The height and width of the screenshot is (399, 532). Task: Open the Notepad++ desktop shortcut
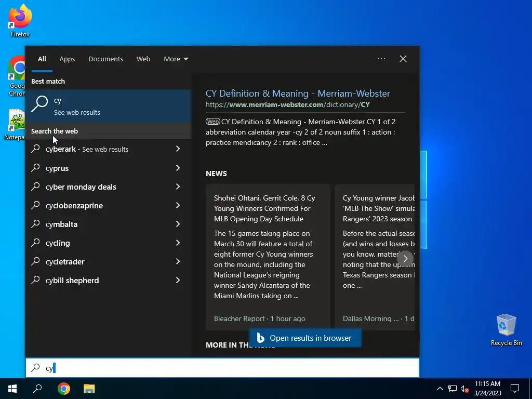coord(15,125)
